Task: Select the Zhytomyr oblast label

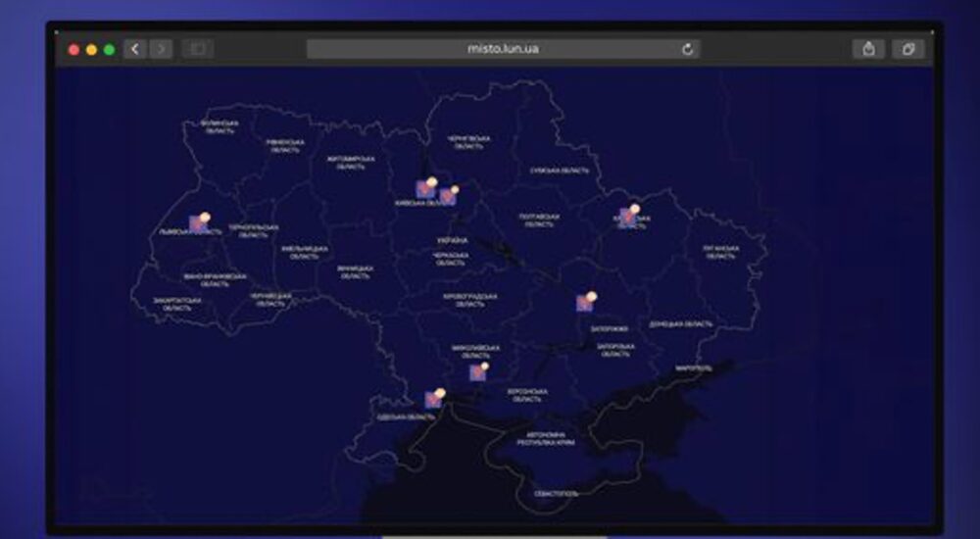Action: 351,163
